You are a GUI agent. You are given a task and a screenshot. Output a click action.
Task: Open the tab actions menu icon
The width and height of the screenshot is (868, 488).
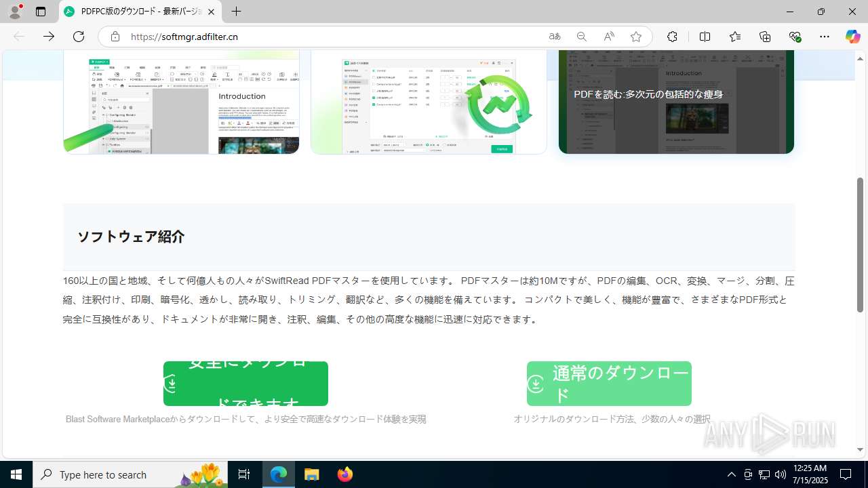[41, 12]
